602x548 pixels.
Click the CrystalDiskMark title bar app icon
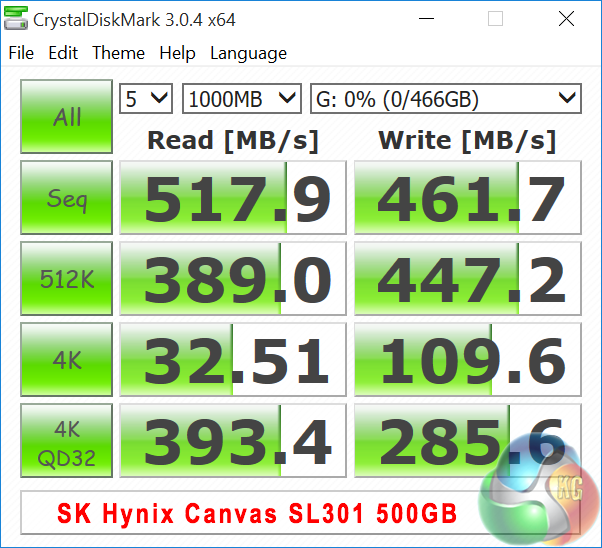point(16,18)
